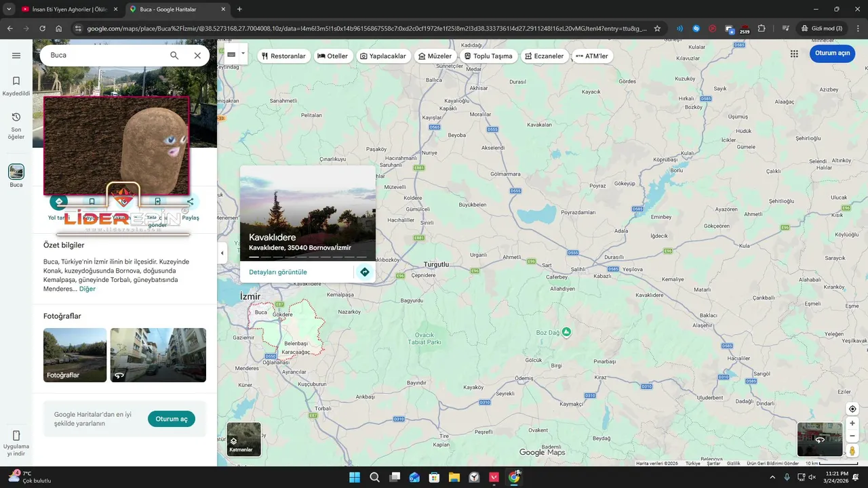Click the teal Oturum aç button
Viewport: 868px width, 488px height.
(172, 419)
